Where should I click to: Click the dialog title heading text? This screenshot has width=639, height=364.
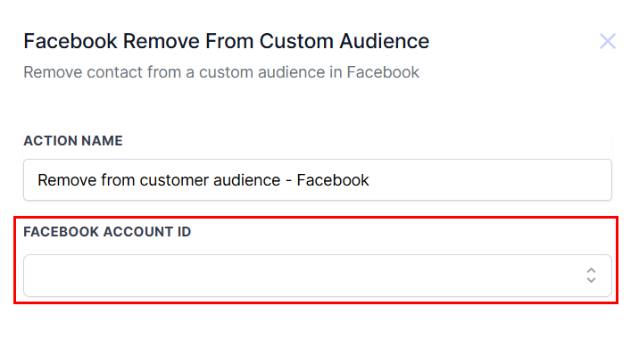point(226,41)
